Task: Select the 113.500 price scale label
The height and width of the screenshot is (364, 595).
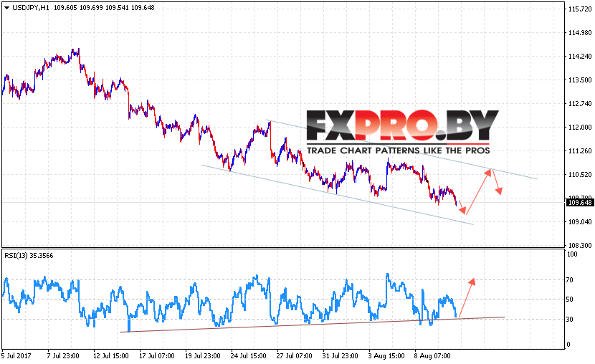Action: click(x=580, y=80)
